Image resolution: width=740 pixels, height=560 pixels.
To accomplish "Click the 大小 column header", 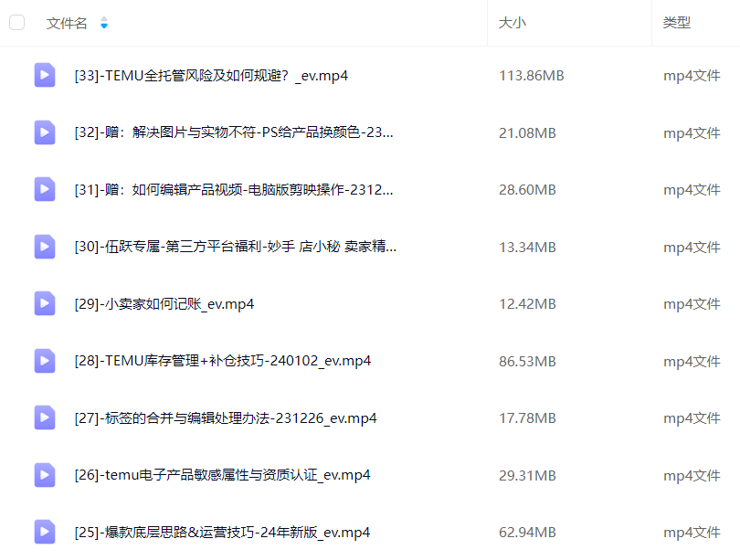I will (512, 23).
